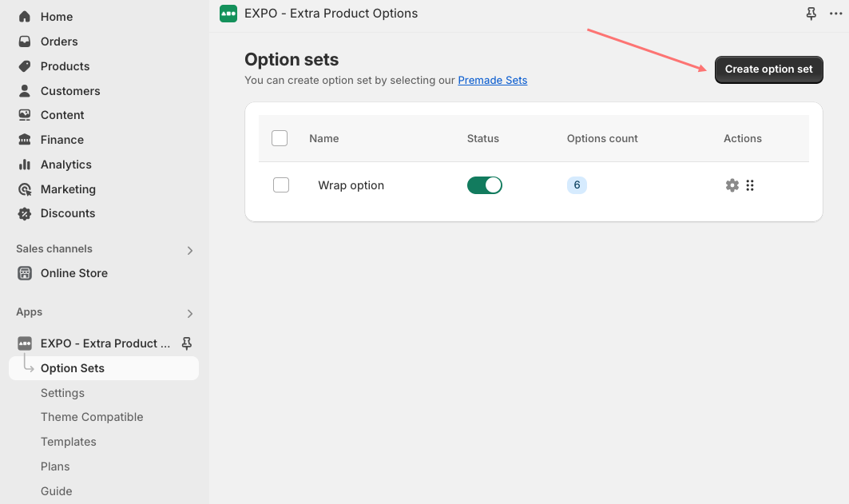Screen dimensions: 849x504
Task: Open Theme Compatible page
Action: (x=92, y=417)
